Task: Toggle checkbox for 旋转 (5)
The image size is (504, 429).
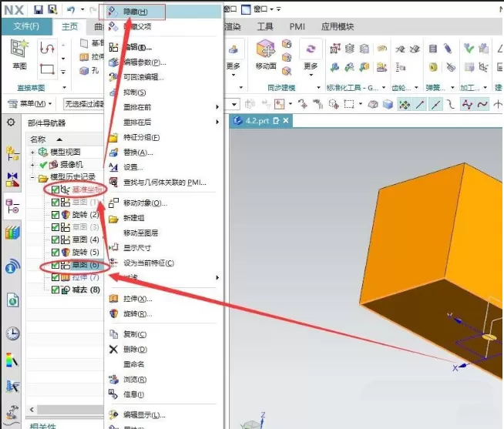Action: 55,253
